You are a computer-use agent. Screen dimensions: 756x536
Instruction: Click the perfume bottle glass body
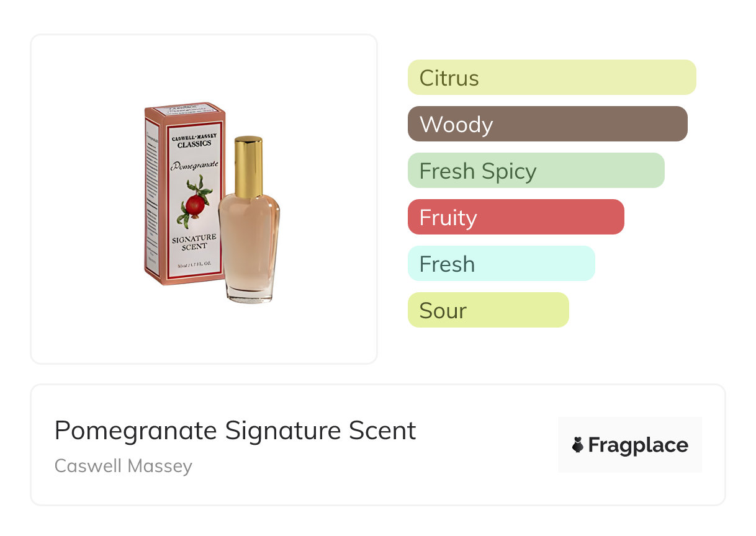coord(248,236)
